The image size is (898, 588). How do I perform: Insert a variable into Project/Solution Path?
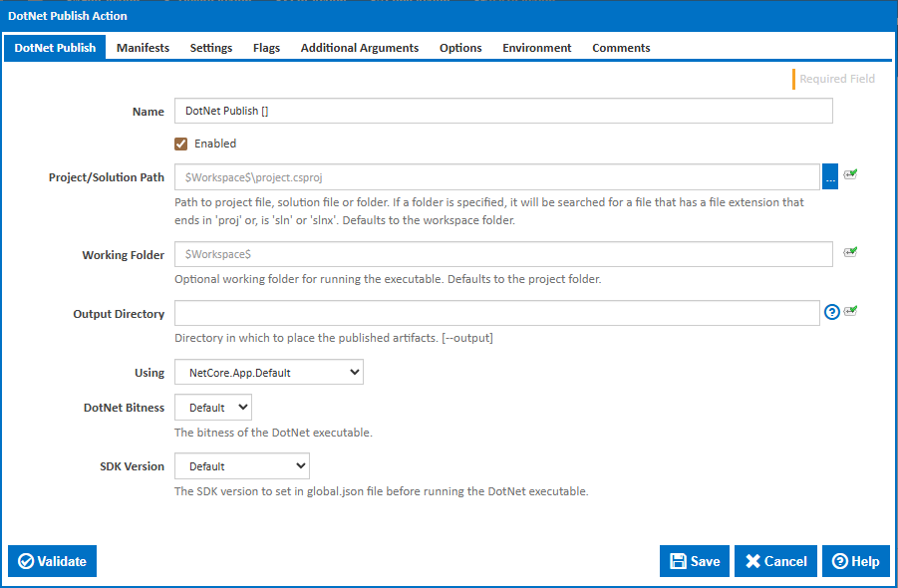pos(849,175)
